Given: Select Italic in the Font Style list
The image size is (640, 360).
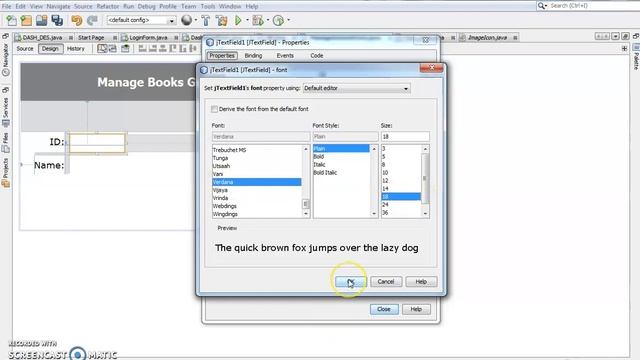Looking at the screenshot, I should point(341,164).
